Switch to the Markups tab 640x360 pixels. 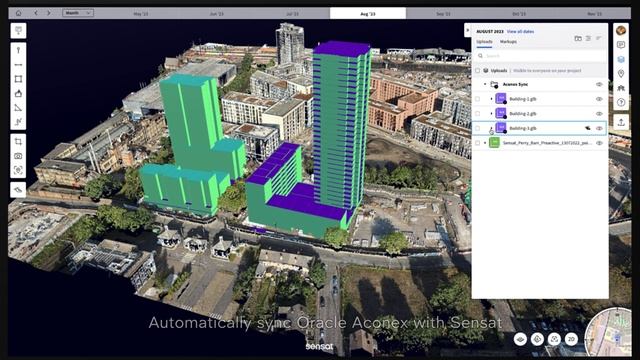pyautogui.click(x=508, y=42)
